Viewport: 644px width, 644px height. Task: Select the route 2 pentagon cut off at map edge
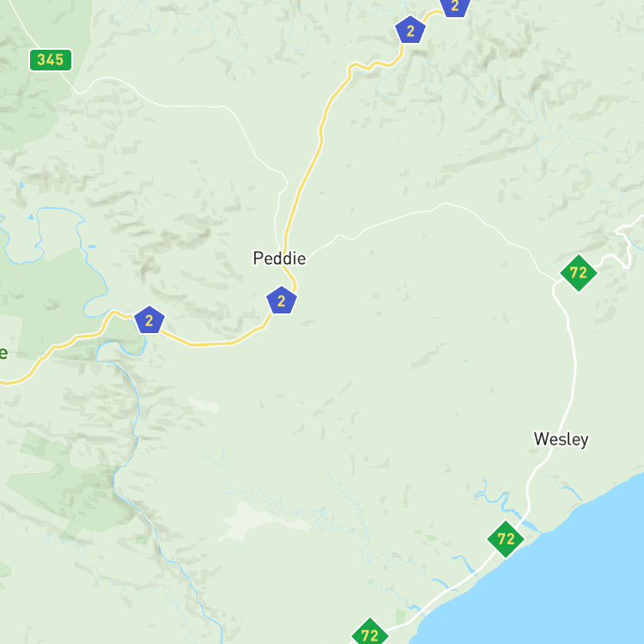(x=454, y=6)
